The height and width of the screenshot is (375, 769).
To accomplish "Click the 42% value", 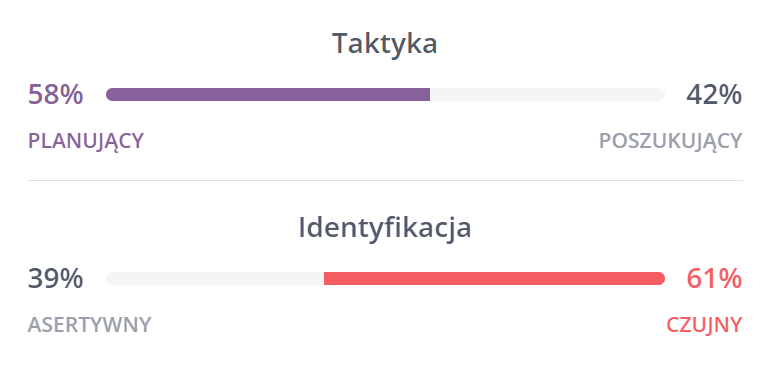I will [x=714, y=95].
